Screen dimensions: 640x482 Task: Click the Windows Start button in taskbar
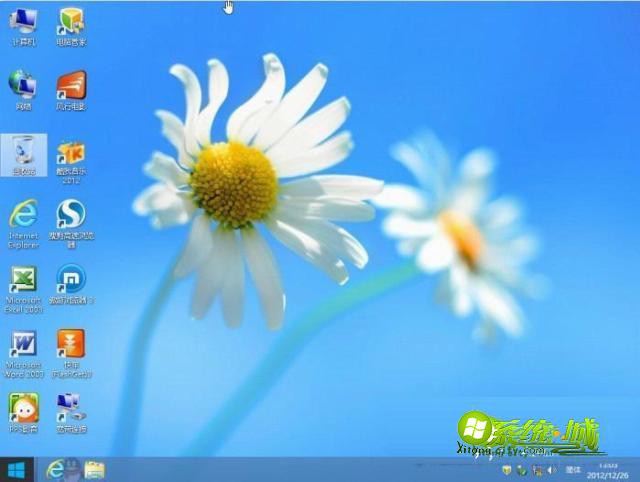[x=16, y=470]
